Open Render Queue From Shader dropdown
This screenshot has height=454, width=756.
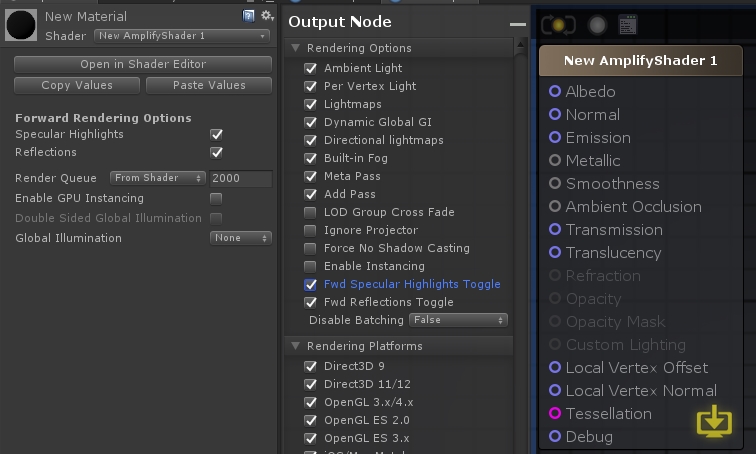click(x=158, y=178)
